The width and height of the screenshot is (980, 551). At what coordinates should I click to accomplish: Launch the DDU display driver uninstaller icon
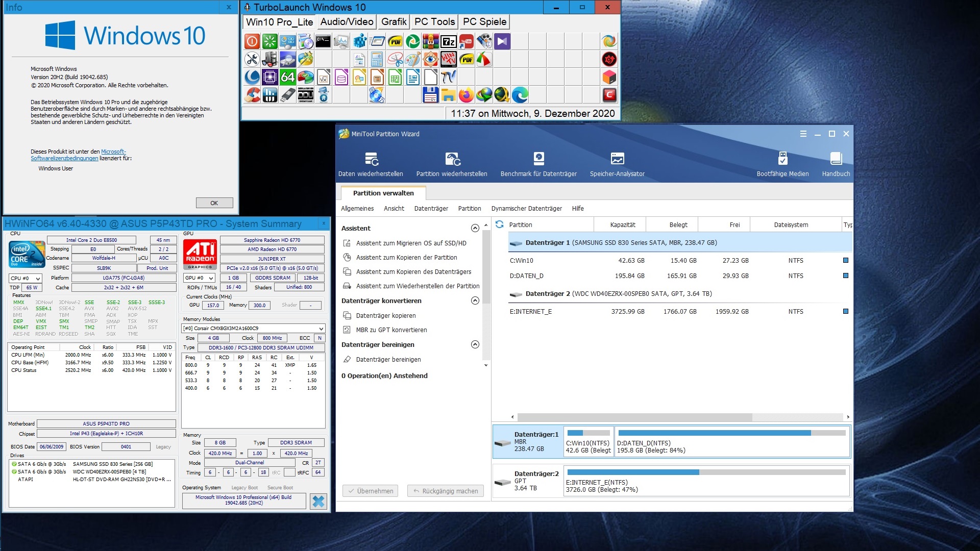(x=305, y=95)
